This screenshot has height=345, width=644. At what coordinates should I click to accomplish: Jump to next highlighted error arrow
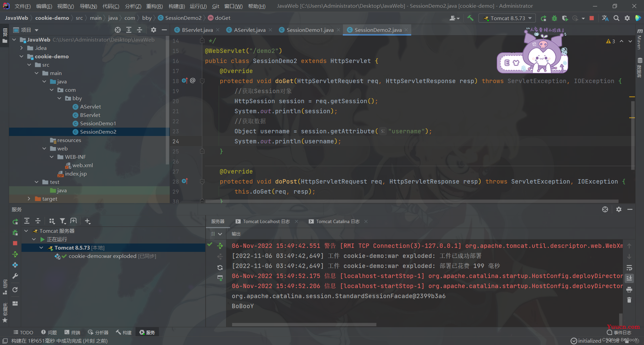(630, 41)
